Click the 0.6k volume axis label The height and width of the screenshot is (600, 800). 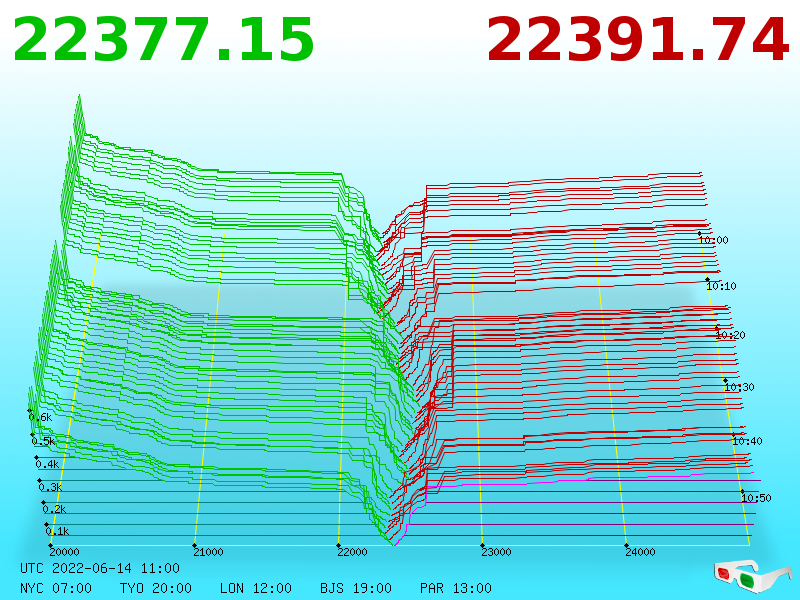pyautogui.click(x=40, y=417)
